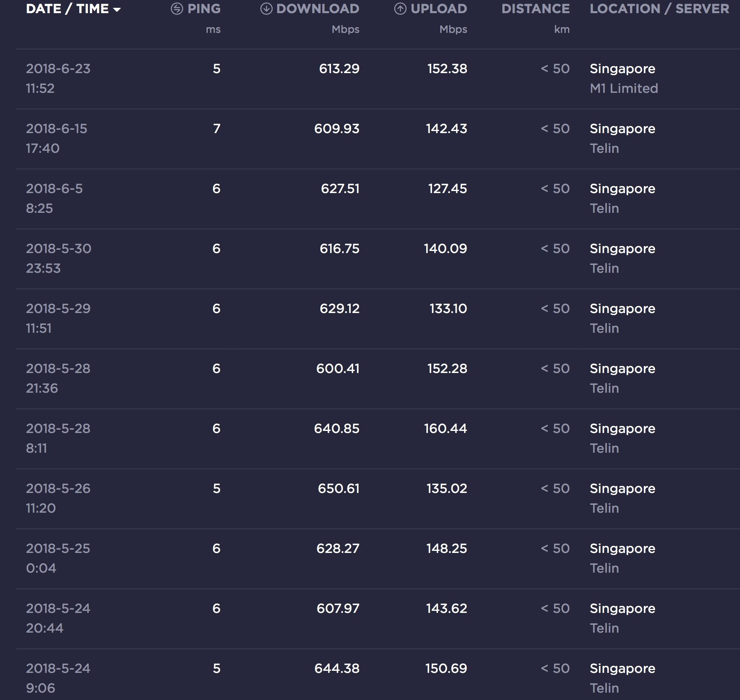
Task: Sort by the PING column header
Action: point(204,9)
